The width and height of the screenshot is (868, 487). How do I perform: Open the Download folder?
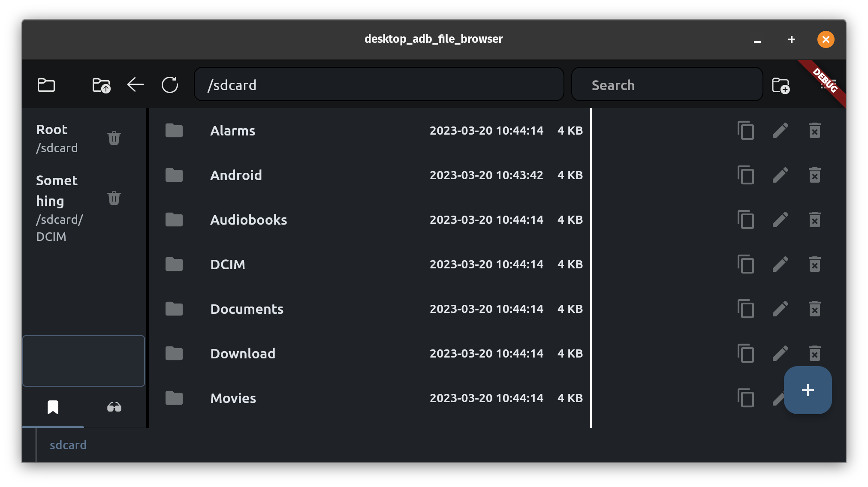[243, 354]
